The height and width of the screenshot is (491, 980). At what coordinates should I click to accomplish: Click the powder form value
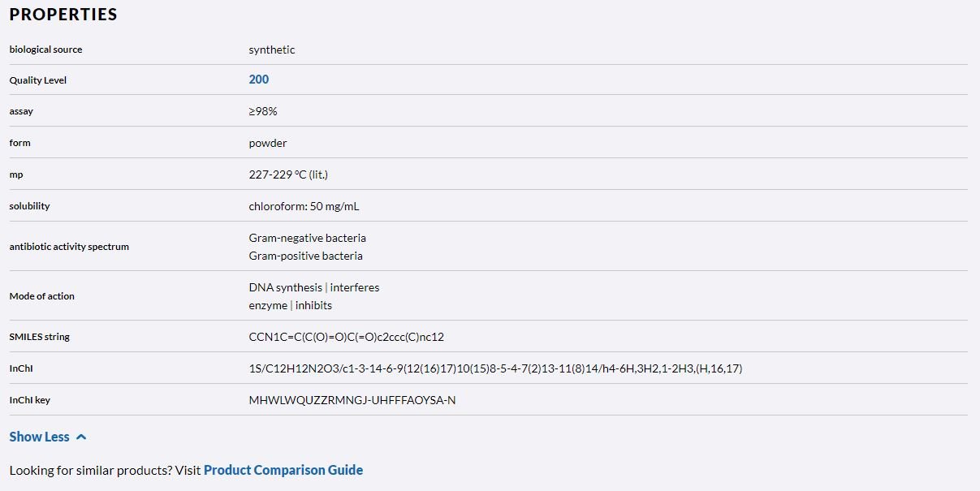pyautogui.click(x=268, y=143)
